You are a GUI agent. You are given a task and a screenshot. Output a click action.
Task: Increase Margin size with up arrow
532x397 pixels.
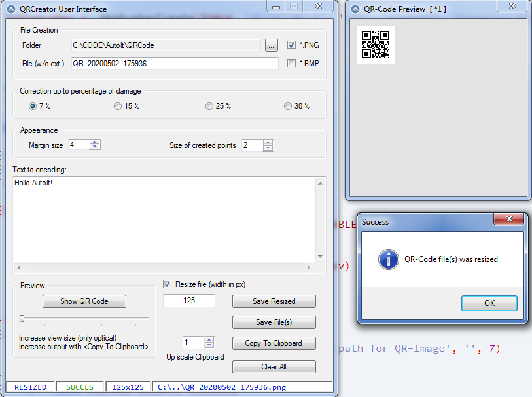(95, 142)
